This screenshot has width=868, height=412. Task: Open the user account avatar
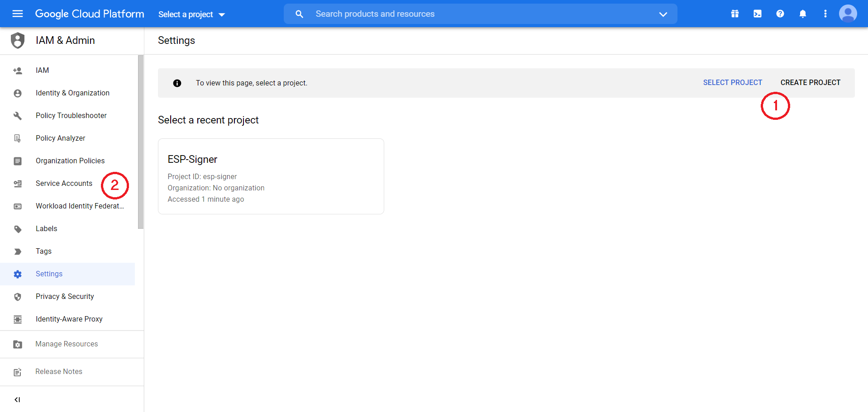point(848,14)
